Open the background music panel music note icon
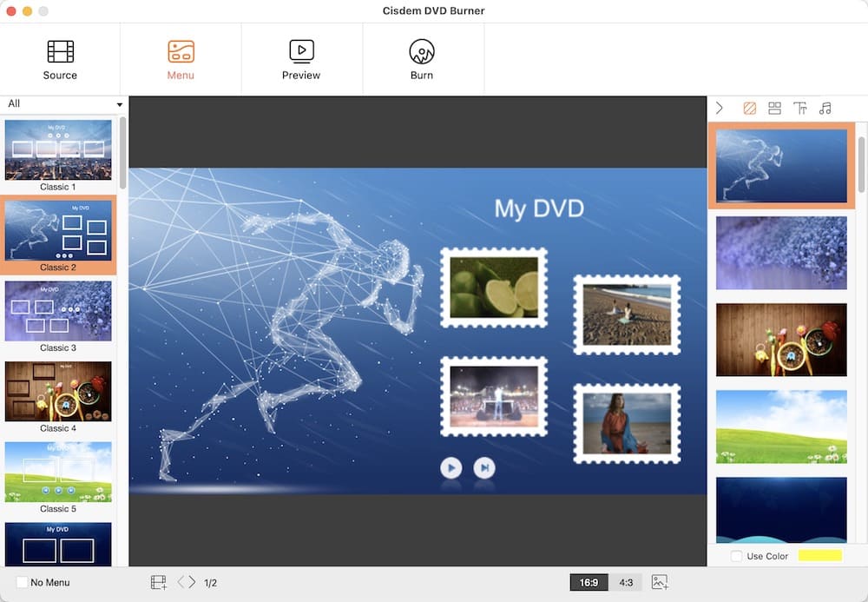 (825, 108)
